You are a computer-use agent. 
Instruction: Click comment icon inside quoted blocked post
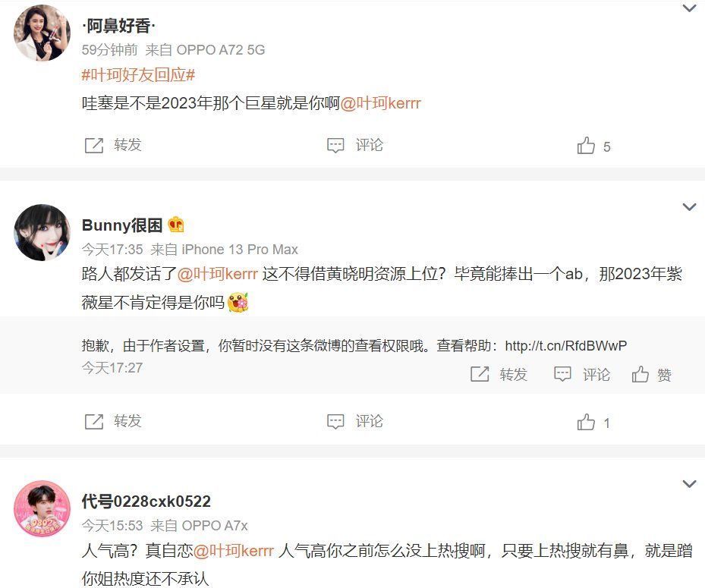(562, 374)
